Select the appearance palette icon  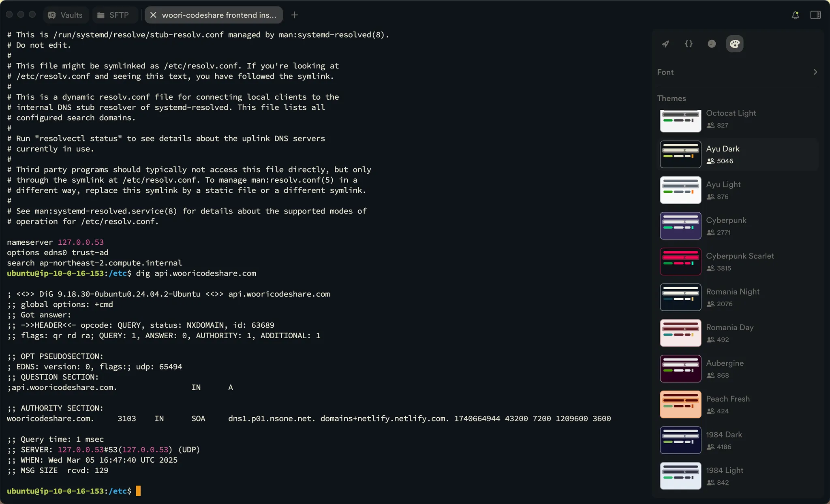(735, 44)
